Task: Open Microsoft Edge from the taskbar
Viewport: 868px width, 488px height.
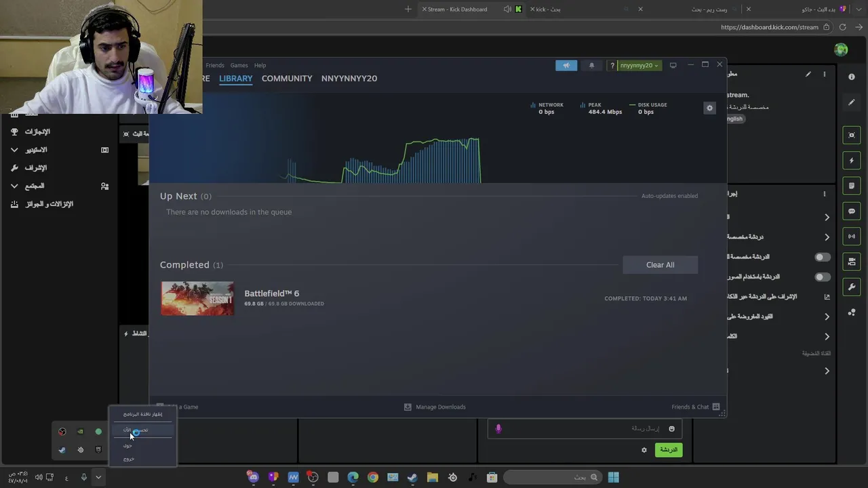Action: (x=353, y=477)
